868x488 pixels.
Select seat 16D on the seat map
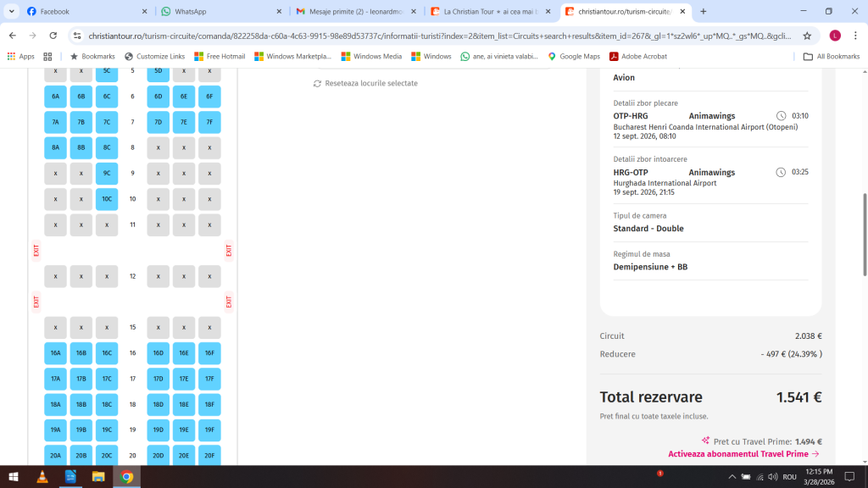(159, 353)
